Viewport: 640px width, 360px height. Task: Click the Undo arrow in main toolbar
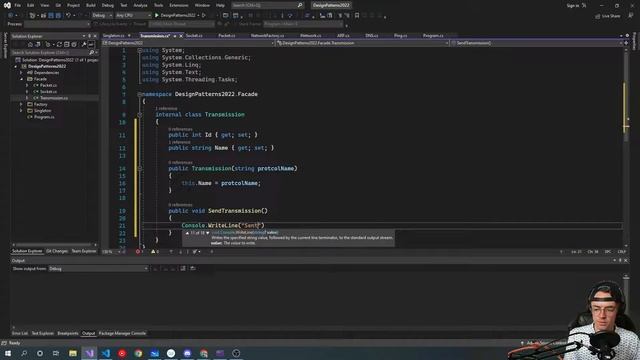click(x=68, y=16)
